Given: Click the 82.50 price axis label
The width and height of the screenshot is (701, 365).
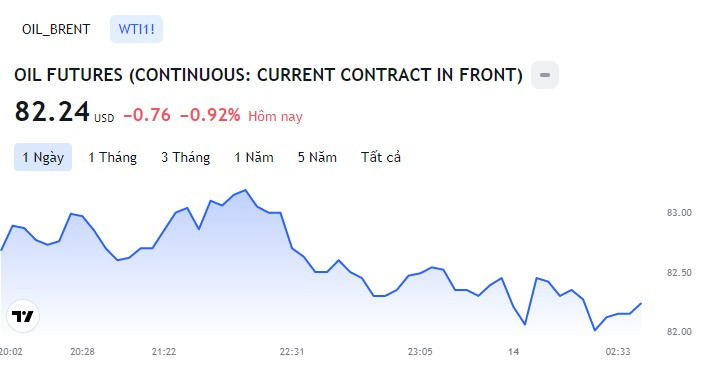Looking at the screenshot, I should click(679, 272).
